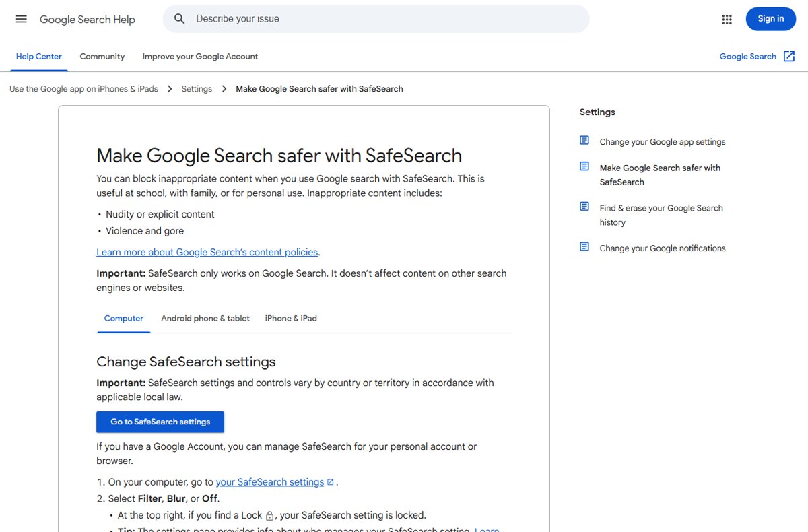Click the Nudity or explicit content bullet

[160, 214]
